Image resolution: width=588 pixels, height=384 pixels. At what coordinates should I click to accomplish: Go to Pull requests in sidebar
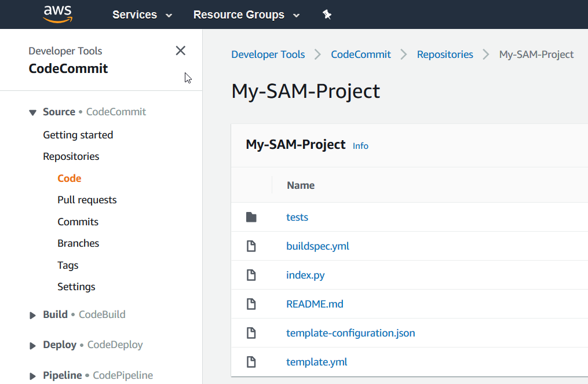click(87, 200)
